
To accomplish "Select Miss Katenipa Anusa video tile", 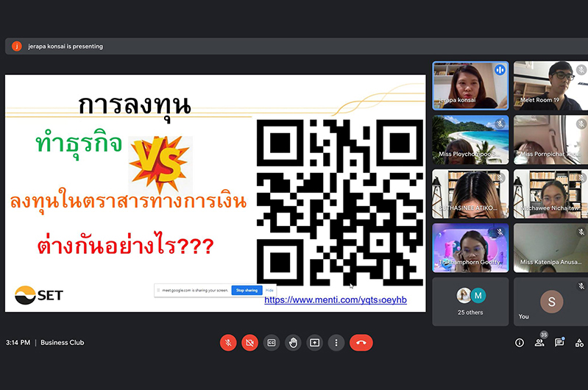I will click(x=550, y=248).
